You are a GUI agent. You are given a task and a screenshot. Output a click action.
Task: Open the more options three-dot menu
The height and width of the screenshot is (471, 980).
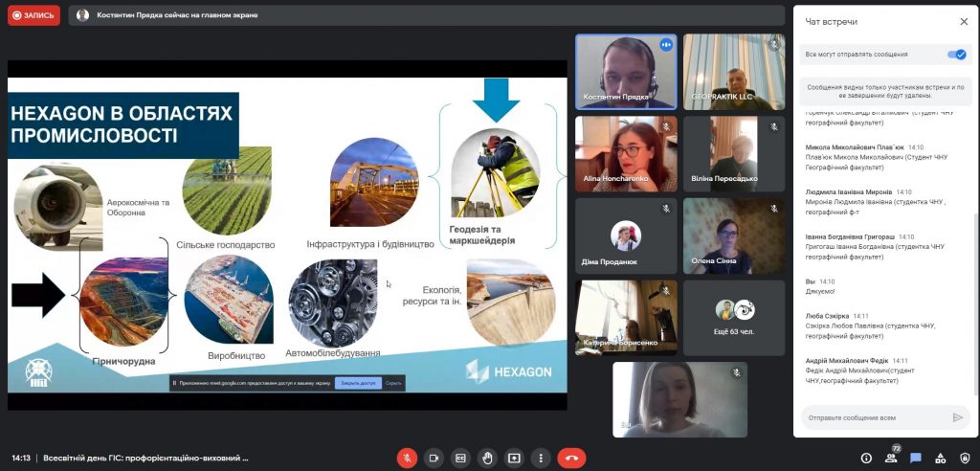(x=541, y=458)
